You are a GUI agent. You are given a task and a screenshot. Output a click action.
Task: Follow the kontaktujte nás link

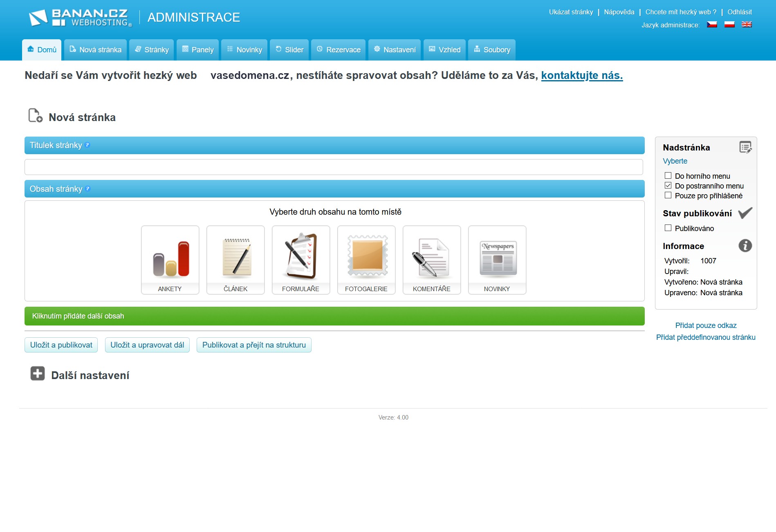tap(582, 75)
